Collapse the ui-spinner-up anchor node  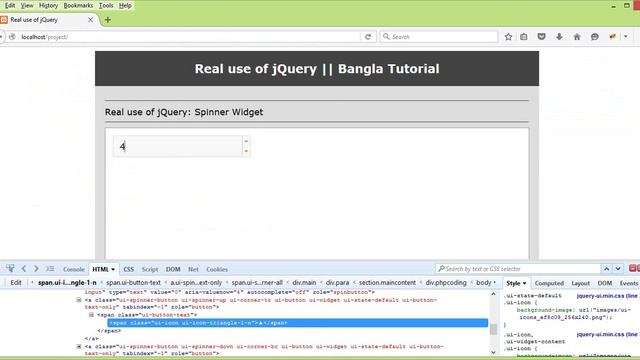tap(79, 300)
